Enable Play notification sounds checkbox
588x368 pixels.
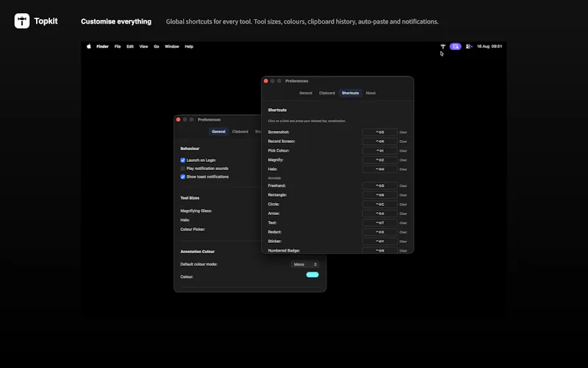coord(182,169)
